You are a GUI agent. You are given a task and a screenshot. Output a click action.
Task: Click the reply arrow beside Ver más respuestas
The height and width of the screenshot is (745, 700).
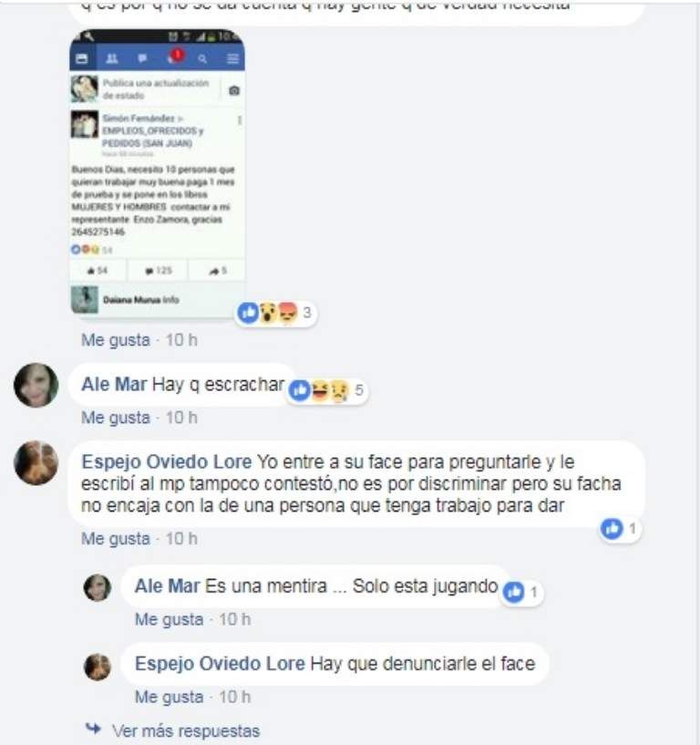click(94, 729)
